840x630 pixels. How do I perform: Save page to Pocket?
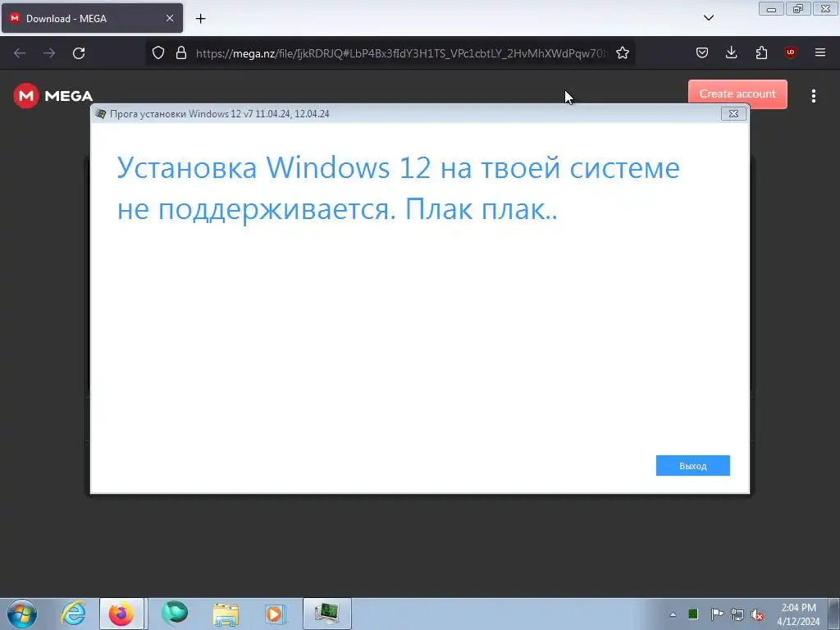pyautogui.click(x=702, y=52)
